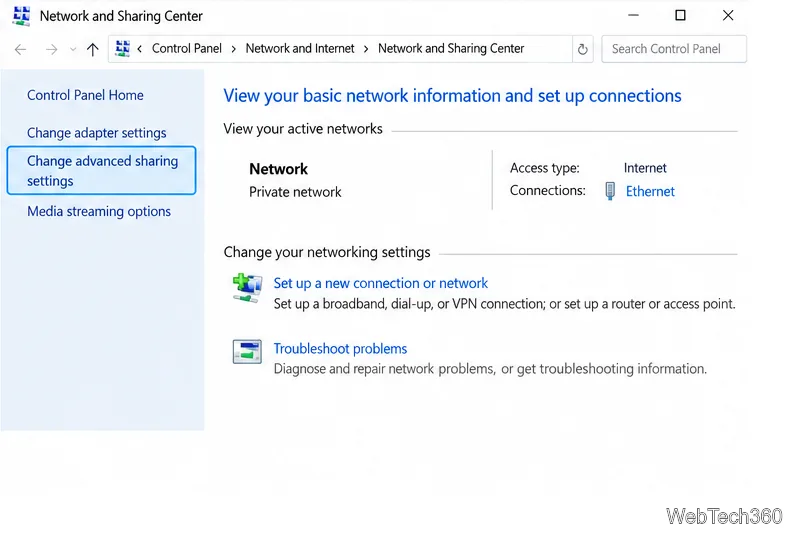Image resolution: width=800 pixels, height=544 pixels.
Task: Click the Network and Sharing Center title icon
Action: coord(21,16)
